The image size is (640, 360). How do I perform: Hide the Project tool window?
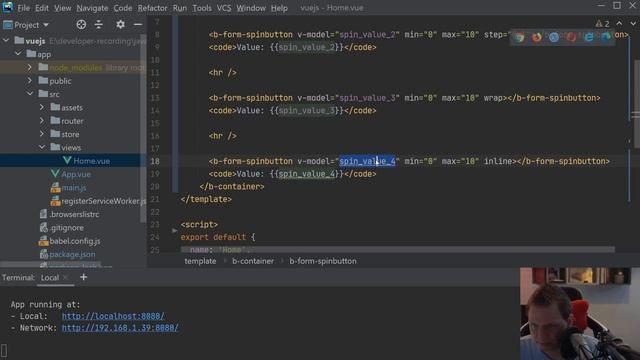pyautogui.click(x=138, y=24)
